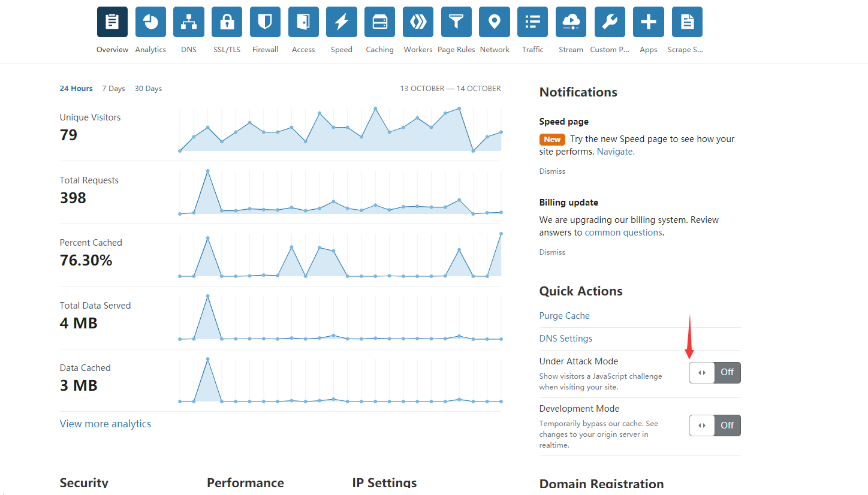This screenshot has height=495, width=868.
Task: Open the Analytics pie chart icon
Action: [x=150, y=22]
